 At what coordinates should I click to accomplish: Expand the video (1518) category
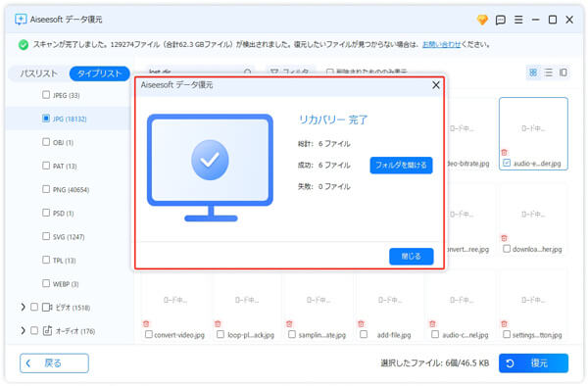click(23, 308)
